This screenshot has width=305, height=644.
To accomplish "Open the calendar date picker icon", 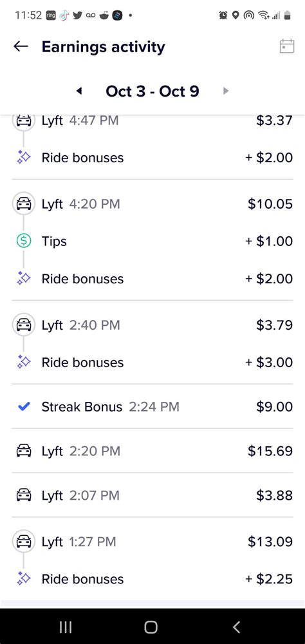I will coord(287,46).
